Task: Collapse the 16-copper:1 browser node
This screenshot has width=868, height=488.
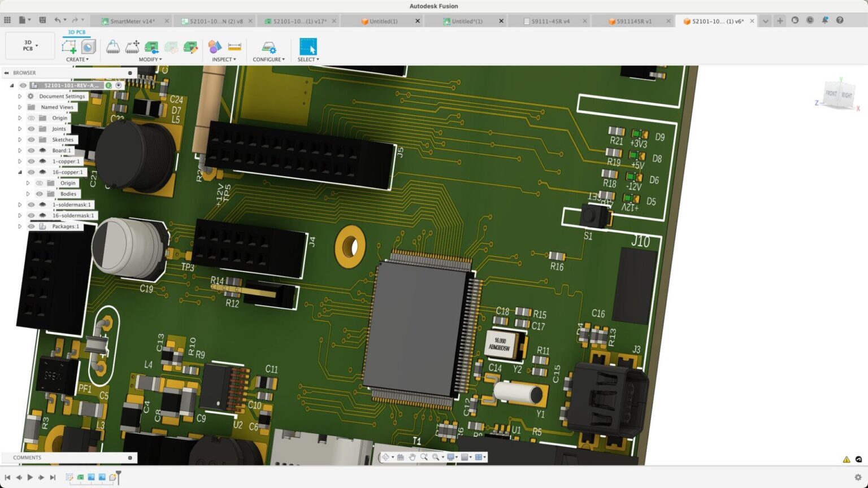Action: [21, 172]
